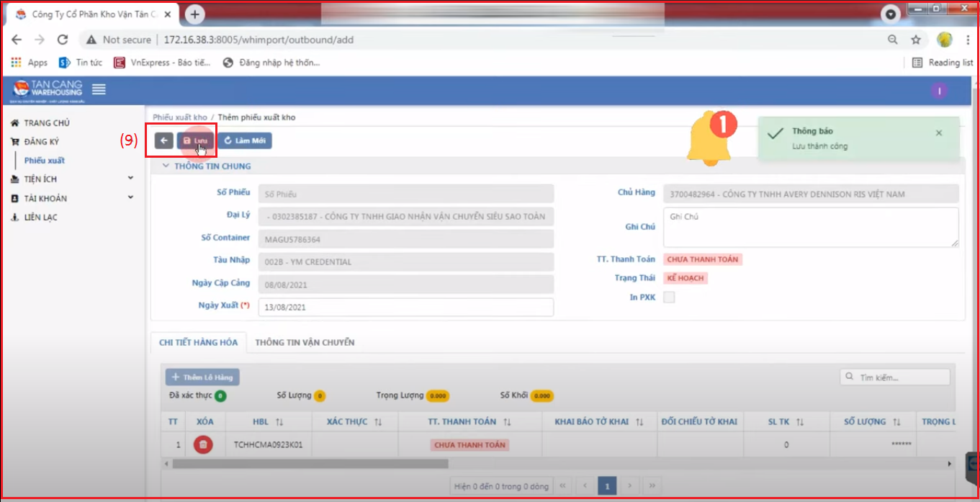Click the Làm Mới refresh button
The height and width of the screenshot is (502, 980).
[x=245, y=140]
